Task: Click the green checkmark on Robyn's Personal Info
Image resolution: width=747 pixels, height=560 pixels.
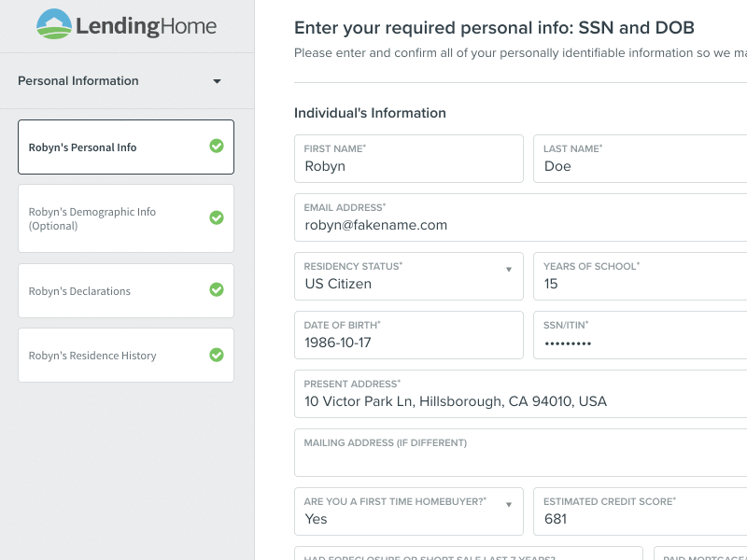Action: 217,147
